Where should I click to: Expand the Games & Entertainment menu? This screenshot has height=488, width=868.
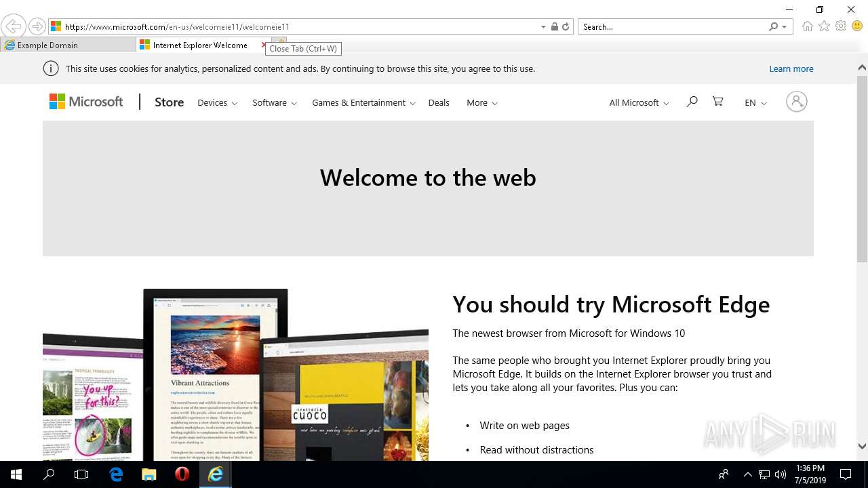point(363,102)
